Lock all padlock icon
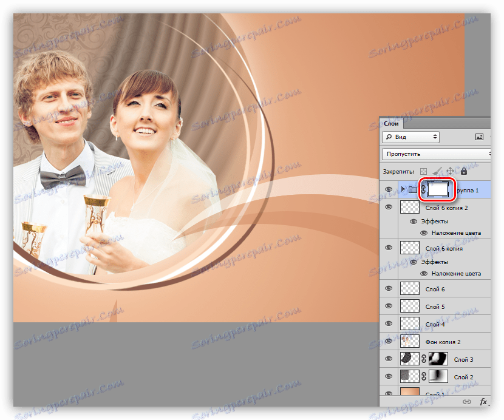This screenshot has height=420, width=504. click(463, 171)
